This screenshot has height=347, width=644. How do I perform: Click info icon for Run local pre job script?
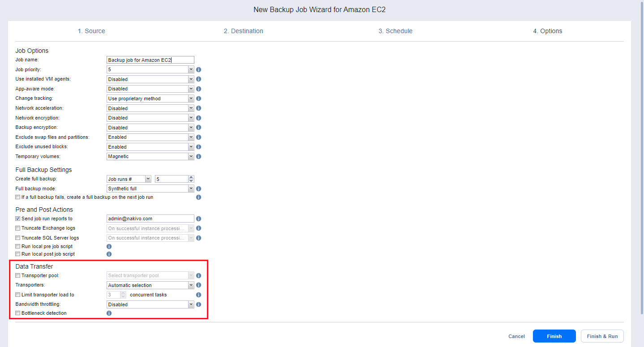(x=109, y=246)
